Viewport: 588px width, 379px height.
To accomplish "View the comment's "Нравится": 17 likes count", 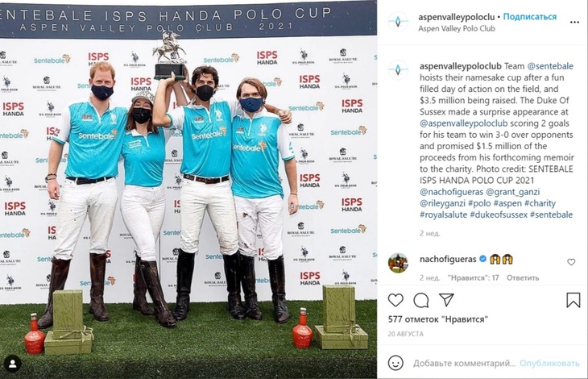I will pos(474,277).
